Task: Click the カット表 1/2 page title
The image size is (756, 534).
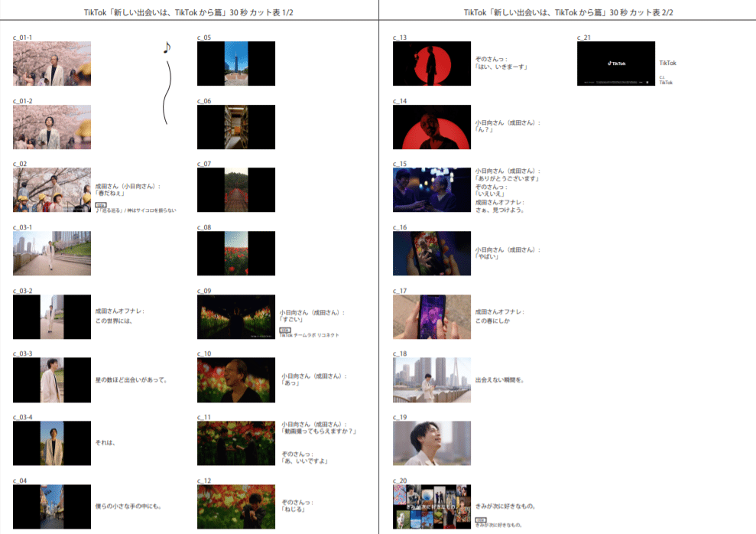Action: (x=189, y=11)
